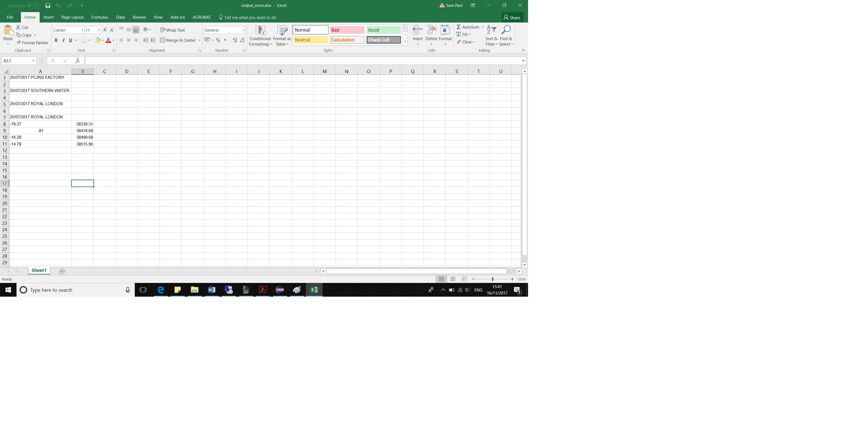
Task: Apply the Bad cell style
Action: click(x=347, y=30)
